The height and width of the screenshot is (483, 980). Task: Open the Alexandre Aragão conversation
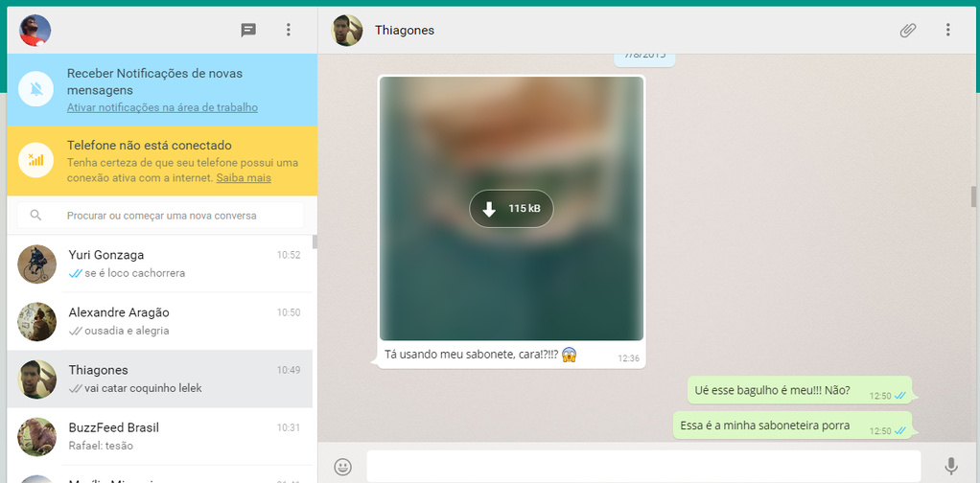coord(160,321)
